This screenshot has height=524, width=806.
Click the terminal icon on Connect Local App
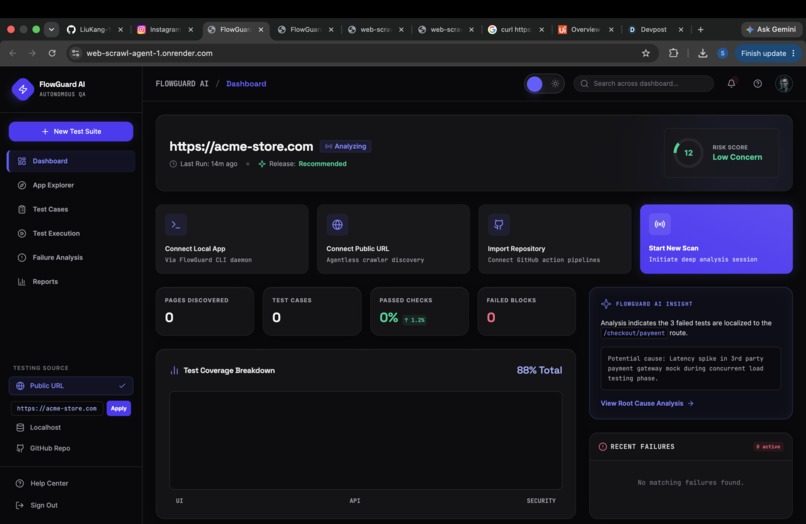point(176,225)
